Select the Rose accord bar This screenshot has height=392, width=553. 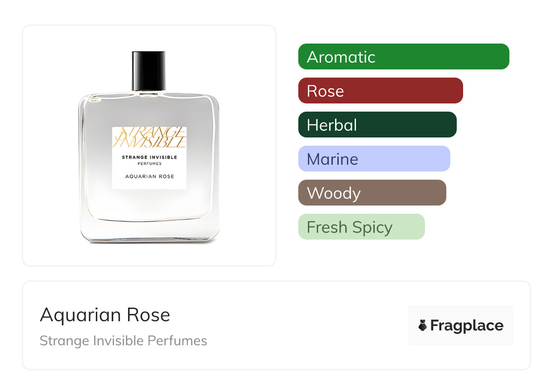pos(380,91)
